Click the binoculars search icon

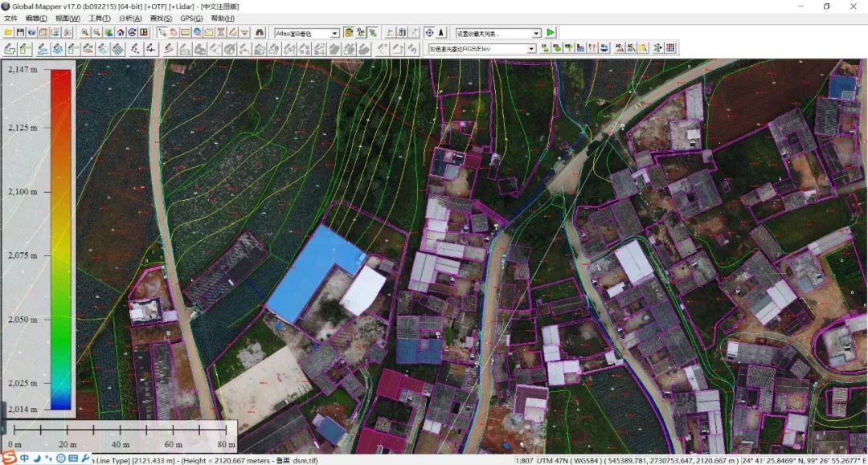260,33
